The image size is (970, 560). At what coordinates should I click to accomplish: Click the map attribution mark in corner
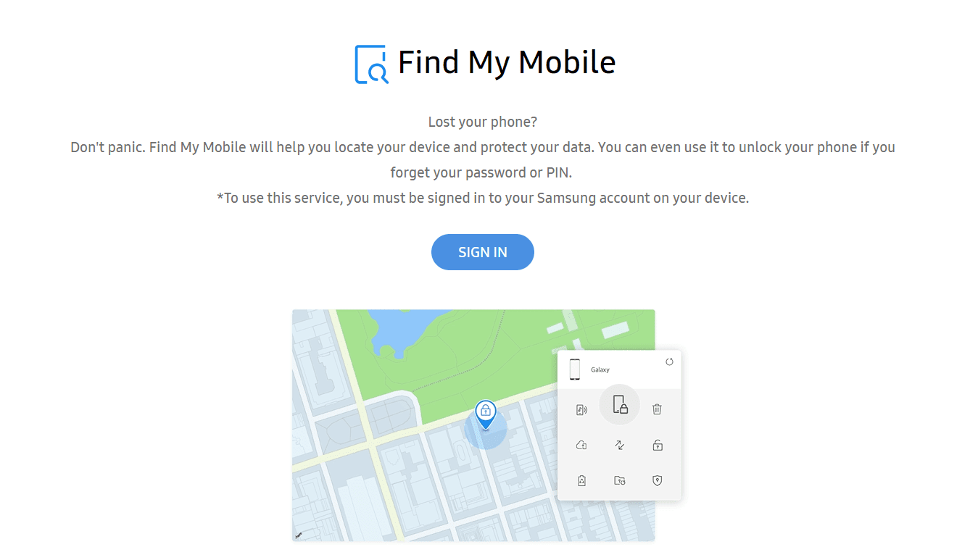(x=298, y=535)
